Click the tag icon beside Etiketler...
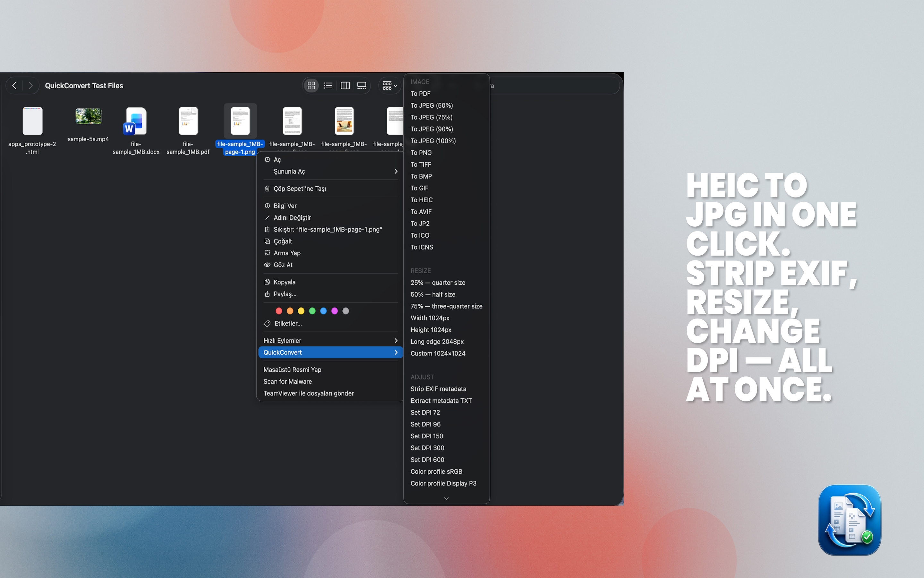 click(267, 323)
